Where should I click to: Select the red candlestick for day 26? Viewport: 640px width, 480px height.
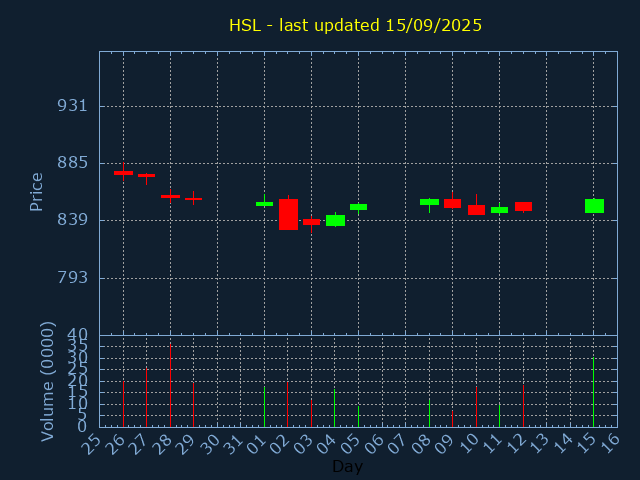pyautogui.click(x=123, y=173)
